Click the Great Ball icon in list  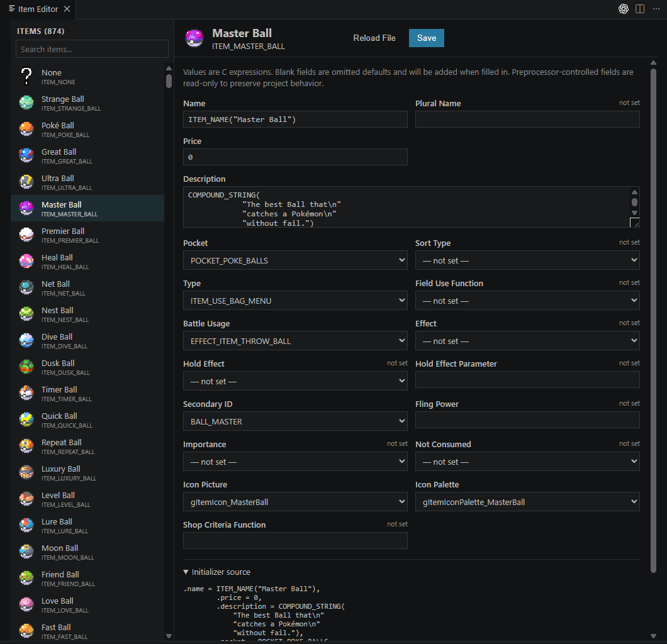[26, 155]
